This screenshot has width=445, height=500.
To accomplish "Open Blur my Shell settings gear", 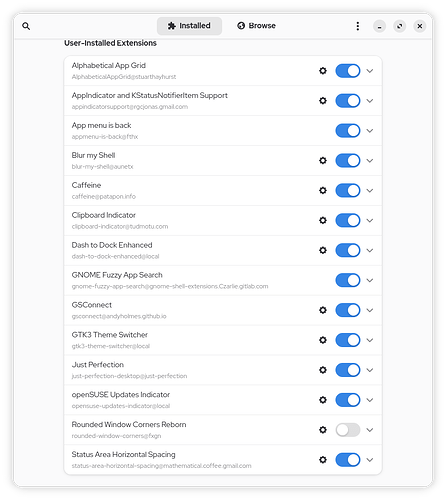I will click(323, 160).
